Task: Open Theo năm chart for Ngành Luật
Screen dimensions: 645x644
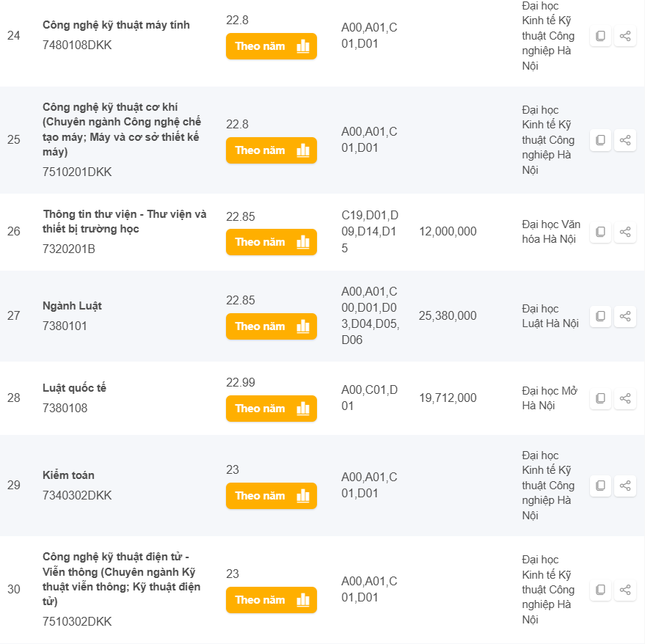Action: tap(271, 326)
